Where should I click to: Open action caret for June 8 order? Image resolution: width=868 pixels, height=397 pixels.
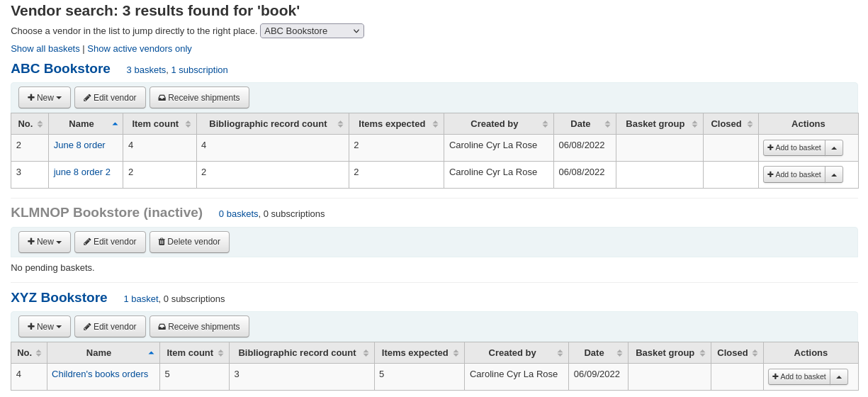pyautogui.click(x=834, y=148)
